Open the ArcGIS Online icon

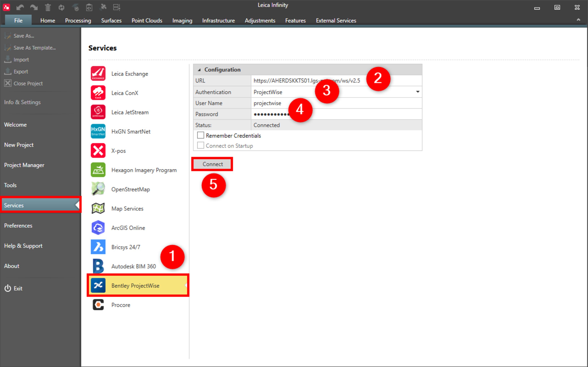tap(98, 227)
